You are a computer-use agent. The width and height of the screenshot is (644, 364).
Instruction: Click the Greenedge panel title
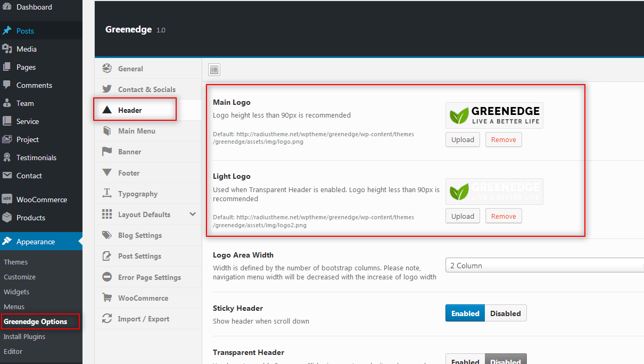129,29
